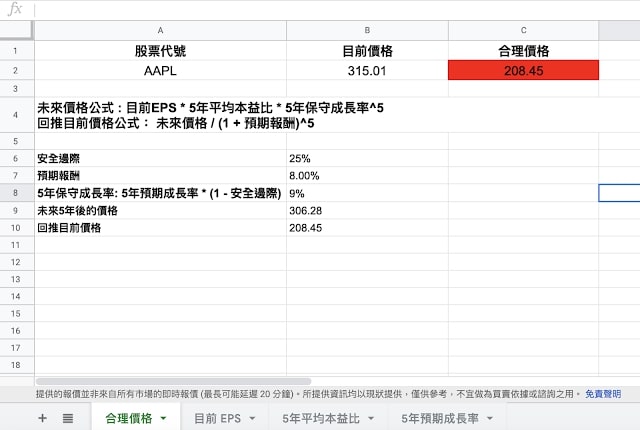
Task: Select the 306.28 value cell
Action: [367, 210]
